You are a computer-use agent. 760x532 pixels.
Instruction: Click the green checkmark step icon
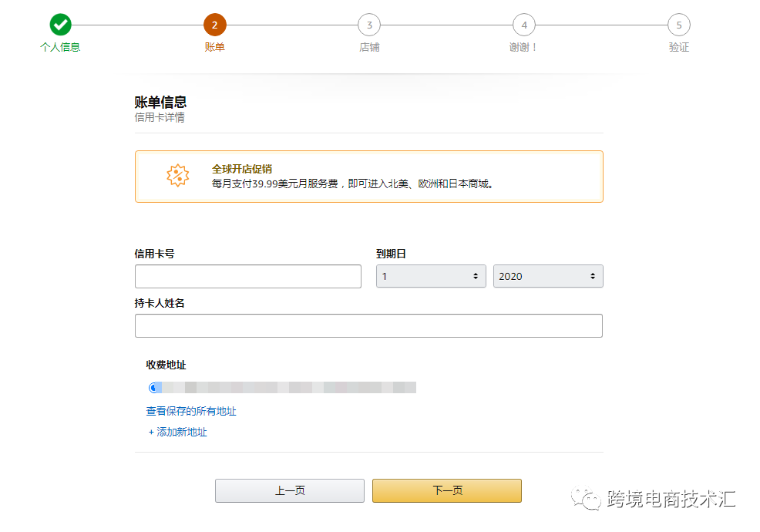(60, 25)
